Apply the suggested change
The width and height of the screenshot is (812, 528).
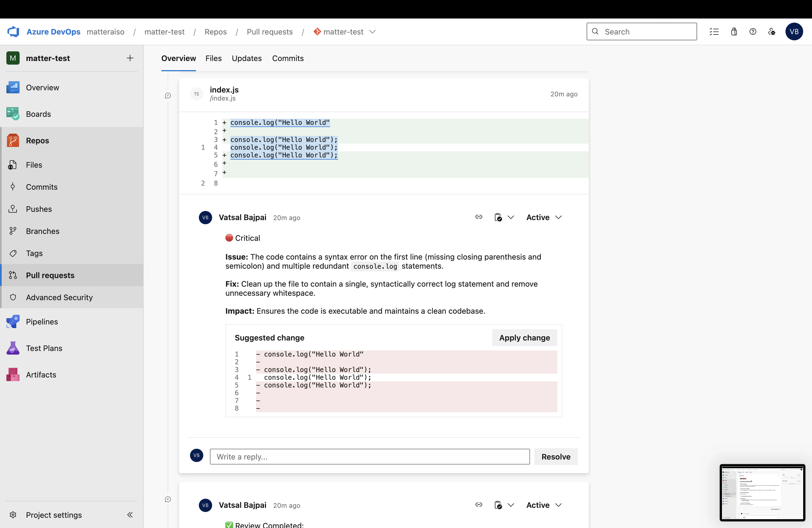[x=524, y=338]
